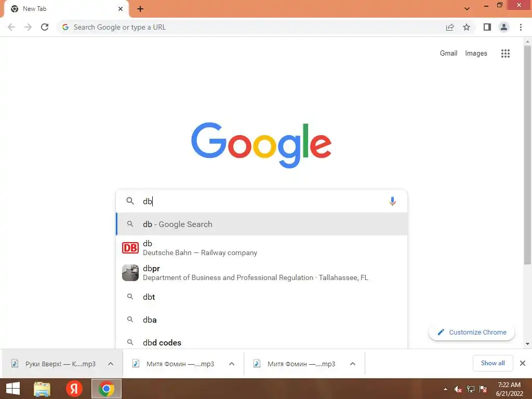Click the browser Forward arrow

point(28,27)
